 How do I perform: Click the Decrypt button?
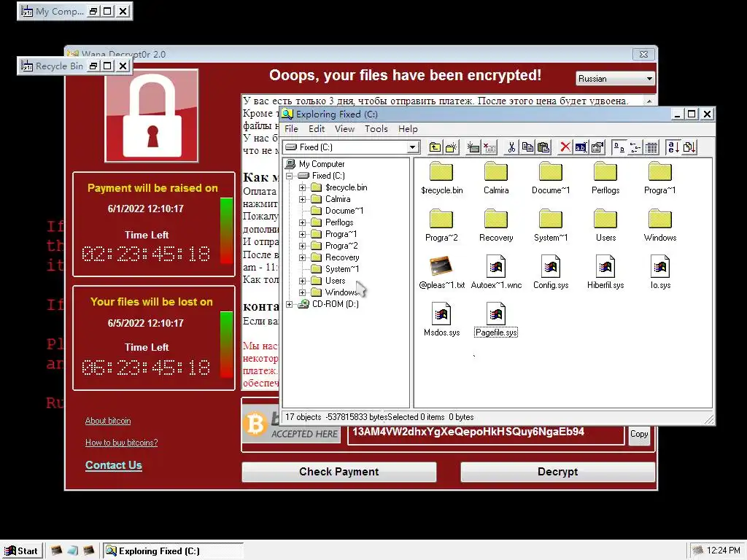pyautogui.click(x=557, y=472)
